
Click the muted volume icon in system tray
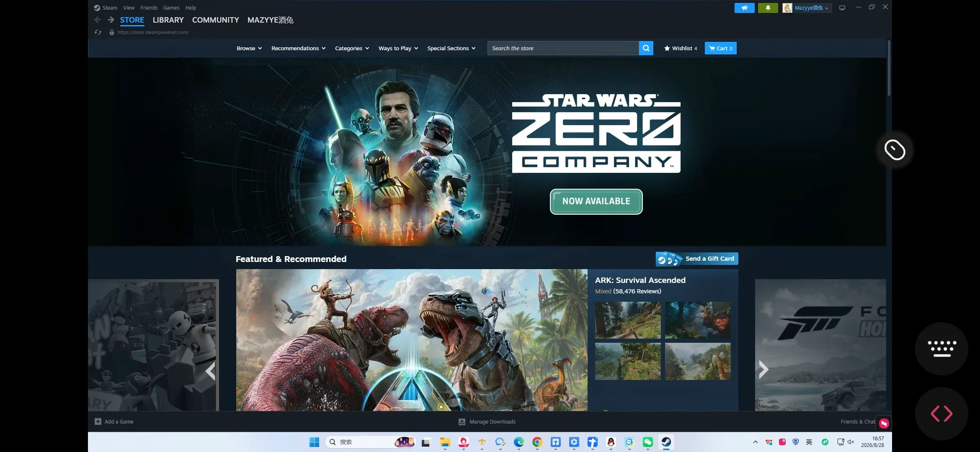[x=851, y=442]
